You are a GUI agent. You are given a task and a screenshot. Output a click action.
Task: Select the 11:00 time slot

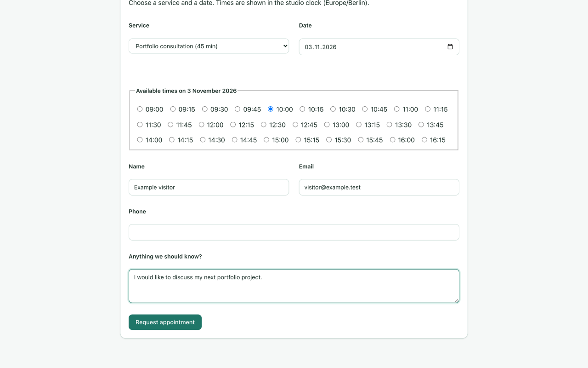(397, 109)
